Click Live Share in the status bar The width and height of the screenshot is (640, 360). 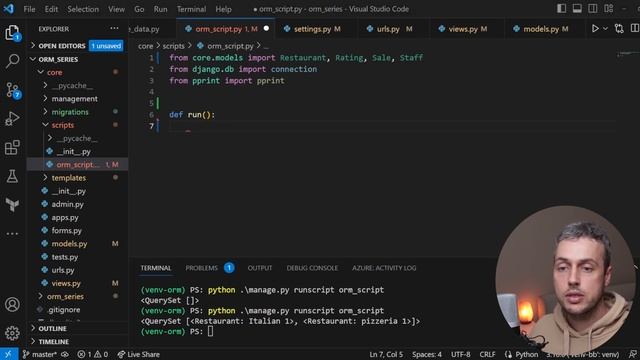139,354
